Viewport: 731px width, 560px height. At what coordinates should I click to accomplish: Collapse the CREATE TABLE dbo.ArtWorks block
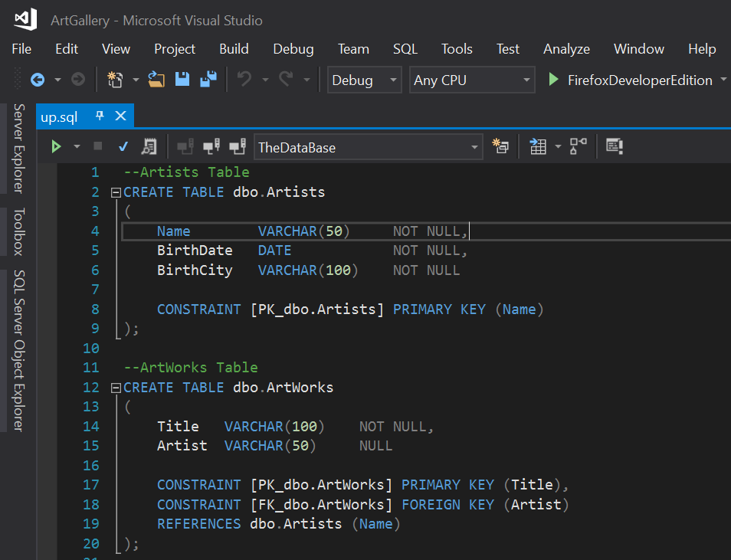(x=116, y=388)
